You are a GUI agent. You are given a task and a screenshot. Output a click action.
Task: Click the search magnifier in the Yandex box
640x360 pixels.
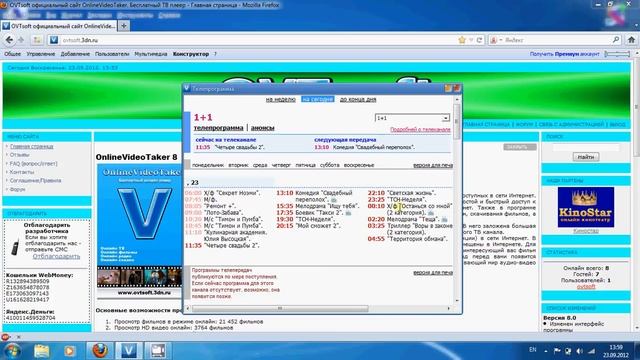[616, 40]
